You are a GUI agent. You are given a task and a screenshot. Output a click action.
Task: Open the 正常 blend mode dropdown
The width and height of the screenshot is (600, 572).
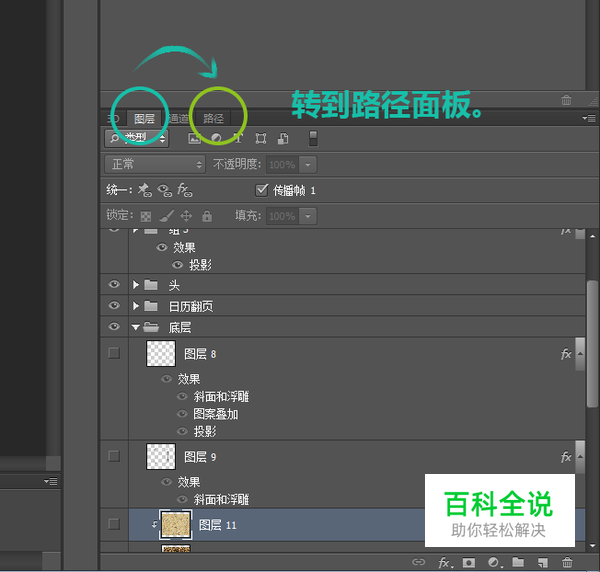(x=155, y=165)
